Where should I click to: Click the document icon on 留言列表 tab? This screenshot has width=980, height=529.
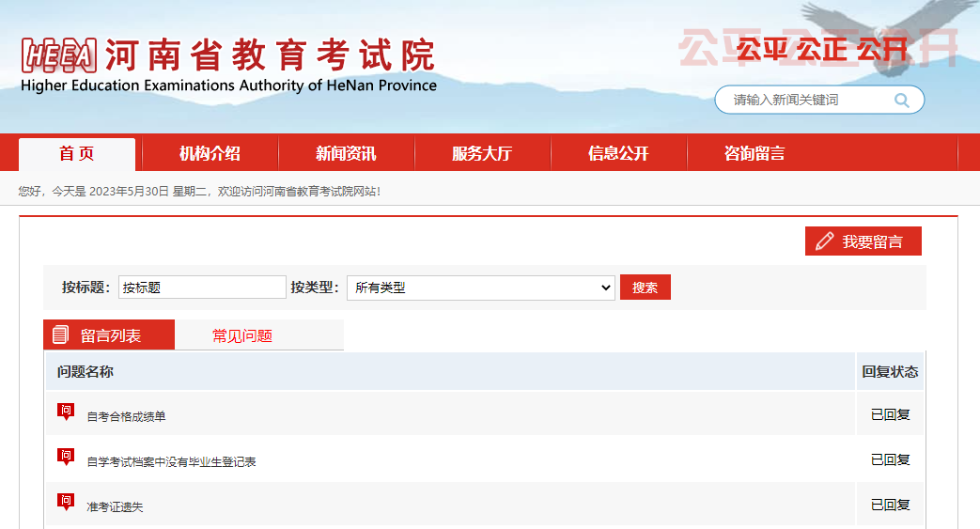pyautogui.click(x=61, y=335)
